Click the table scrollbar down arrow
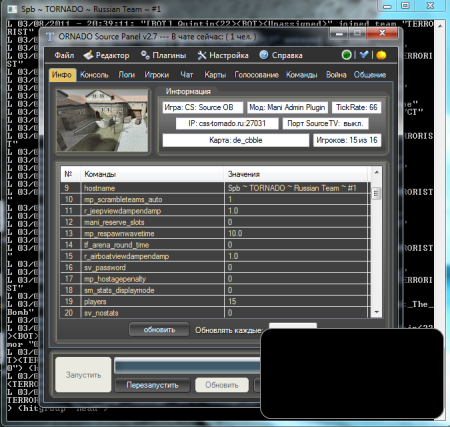 tap(377, 312)
